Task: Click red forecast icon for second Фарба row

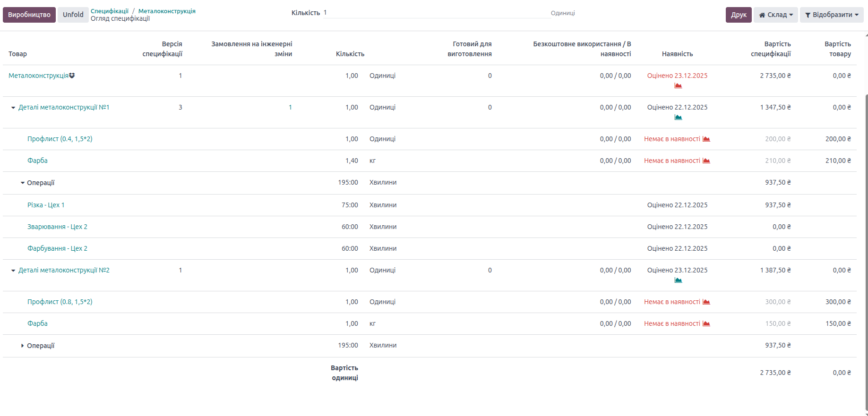Action: (x=706, y=323)
